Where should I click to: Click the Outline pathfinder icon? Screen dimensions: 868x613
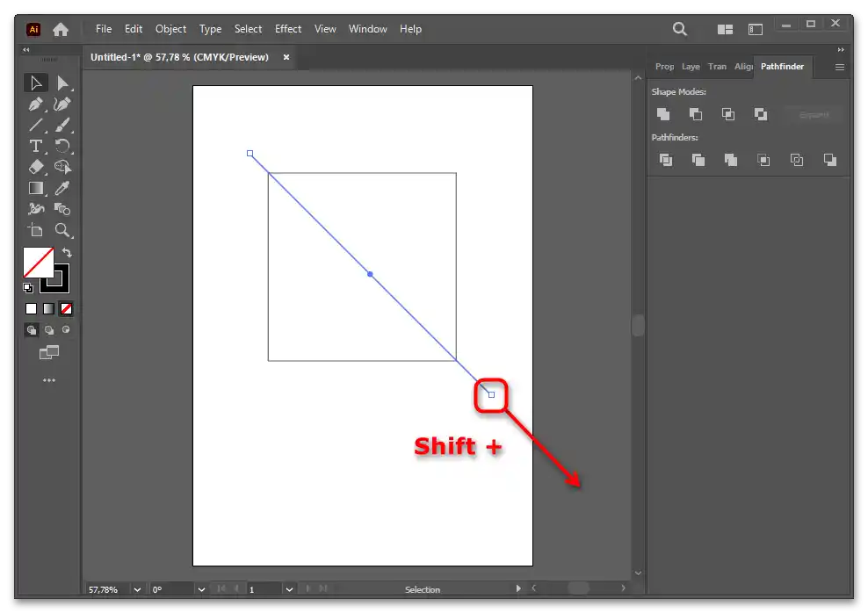[797, 160]
